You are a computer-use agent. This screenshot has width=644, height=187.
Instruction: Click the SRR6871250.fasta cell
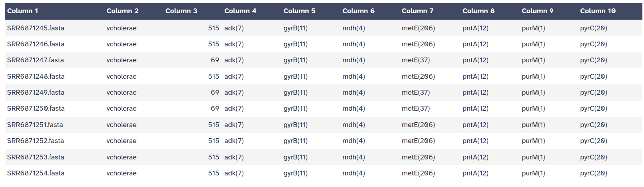click(x=36, y=108)
